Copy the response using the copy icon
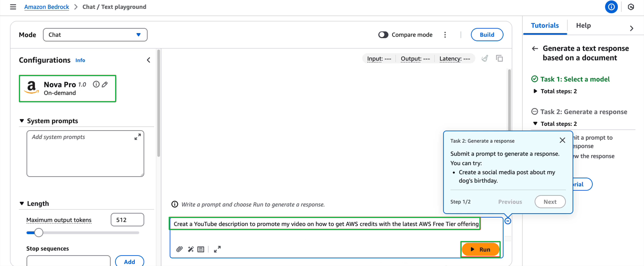Image resolution: width=644 pixels, height=266 pixels. [500, 58]
